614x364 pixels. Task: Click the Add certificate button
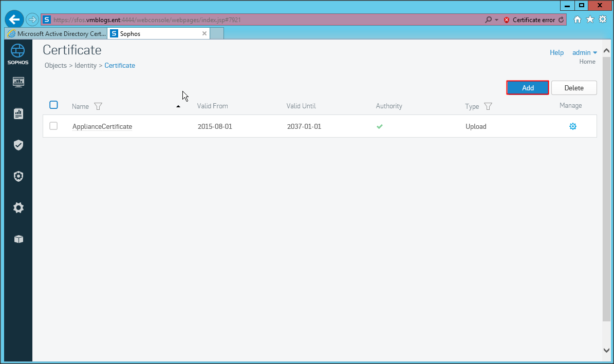[528, 88]
